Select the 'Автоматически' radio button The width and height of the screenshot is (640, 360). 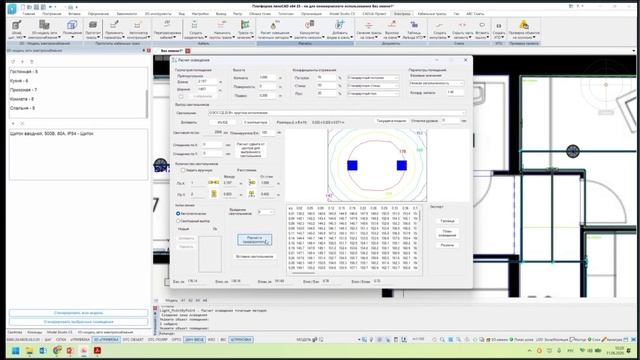178,213
